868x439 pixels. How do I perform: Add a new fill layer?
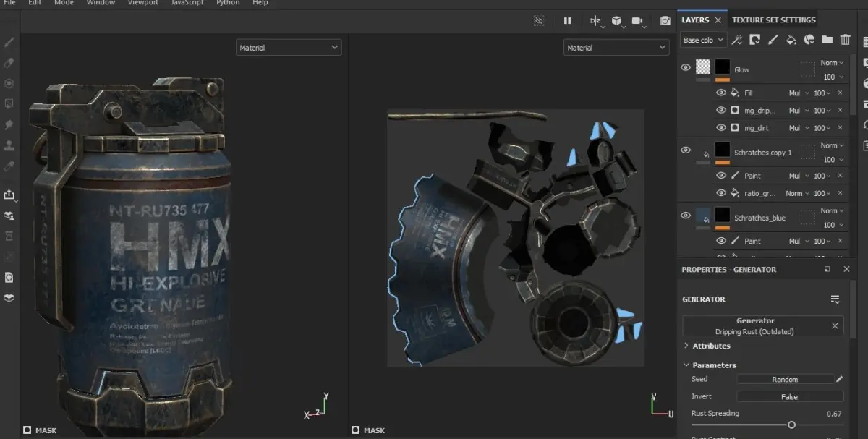pos(791,40)
